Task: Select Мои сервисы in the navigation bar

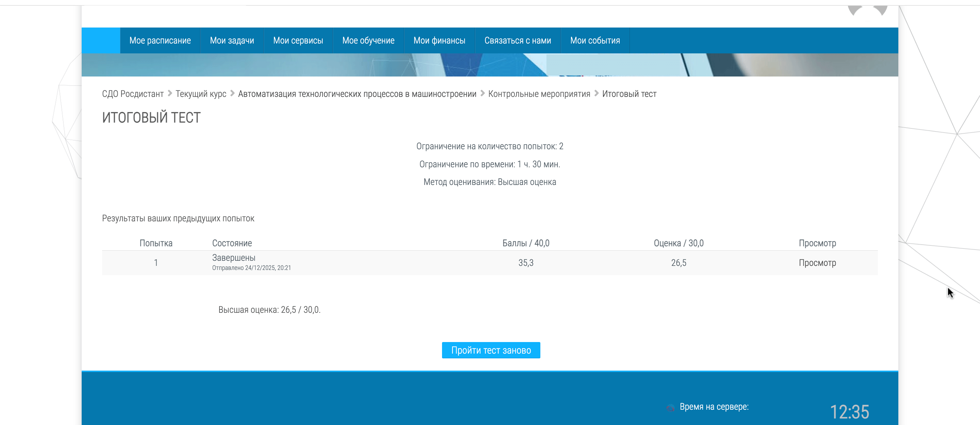Action: pos(298,40)
